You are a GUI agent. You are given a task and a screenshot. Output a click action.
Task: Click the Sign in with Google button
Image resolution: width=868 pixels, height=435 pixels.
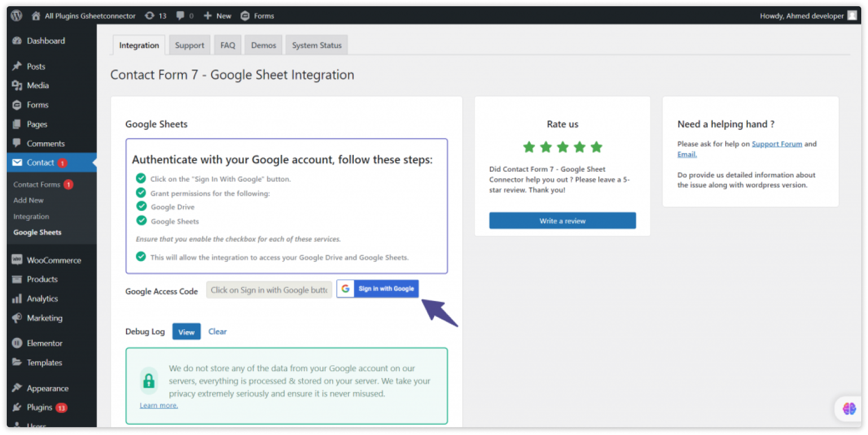click(x=378, y=289)
